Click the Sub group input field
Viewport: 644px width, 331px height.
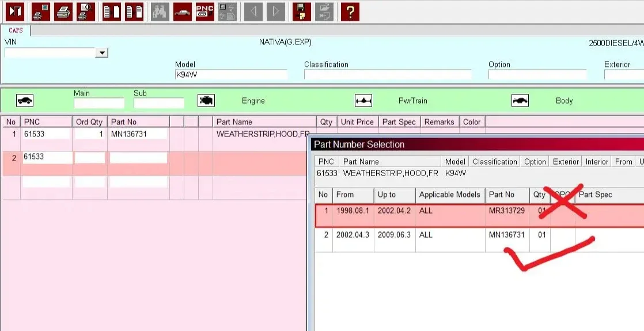tap(158, 103)
